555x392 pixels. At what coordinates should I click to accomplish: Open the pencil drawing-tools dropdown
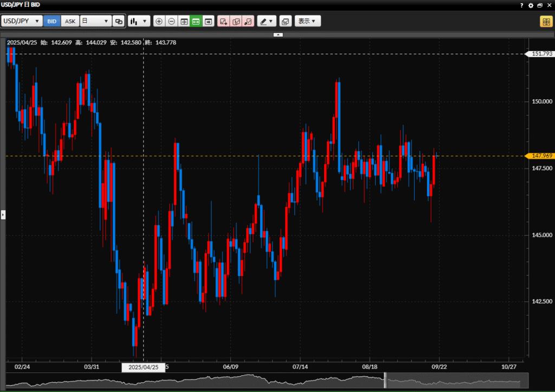click(267, 21)
